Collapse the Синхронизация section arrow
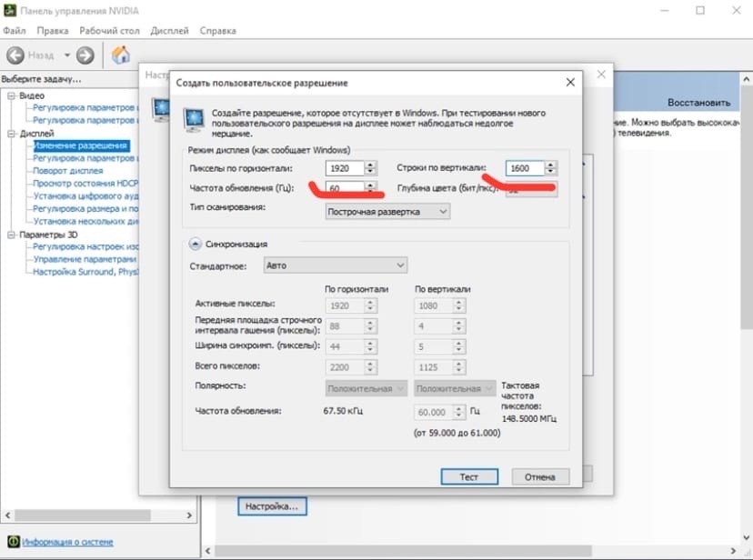 (x=195, y=245)
